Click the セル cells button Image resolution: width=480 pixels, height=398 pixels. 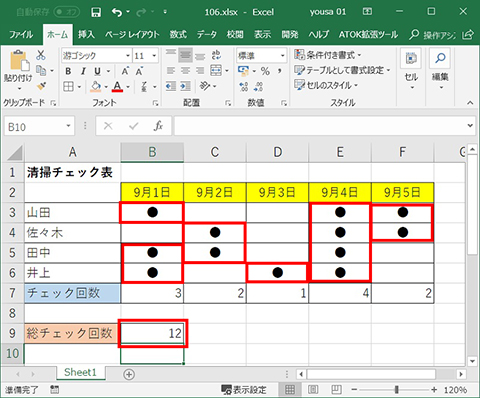pos(411,69)
